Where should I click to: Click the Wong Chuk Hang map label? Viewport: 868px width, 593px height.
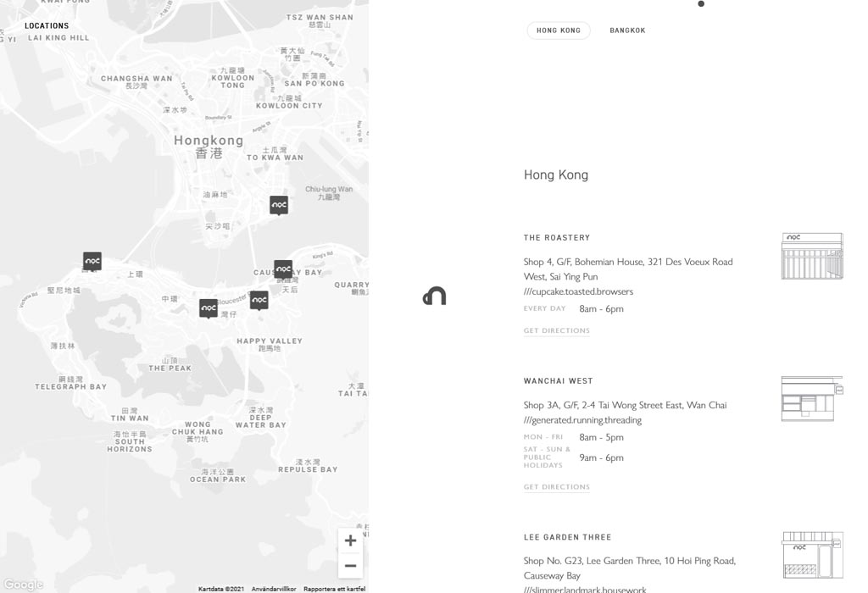pyautogui.click(x=198, y=432)
